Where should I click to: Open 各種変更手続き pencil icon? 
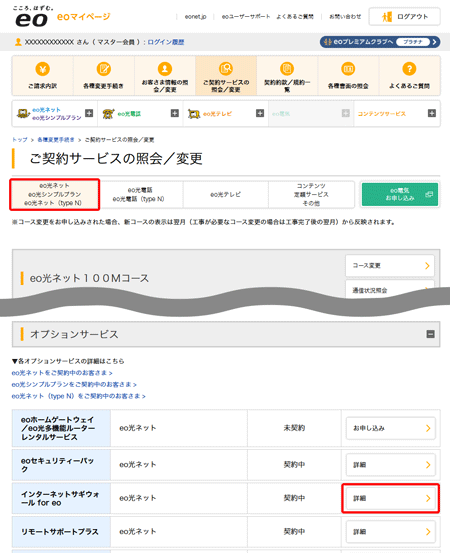click(104, 69)
